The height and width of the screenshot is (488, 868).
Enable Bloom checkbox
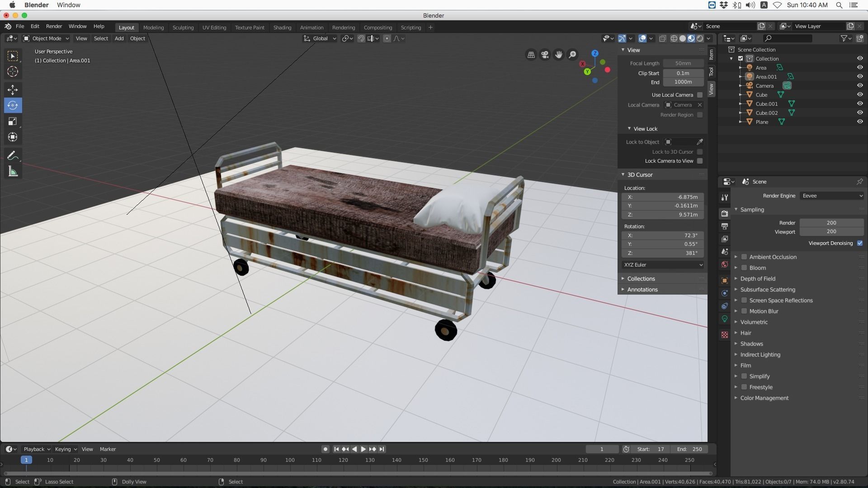tap(744, 268)
